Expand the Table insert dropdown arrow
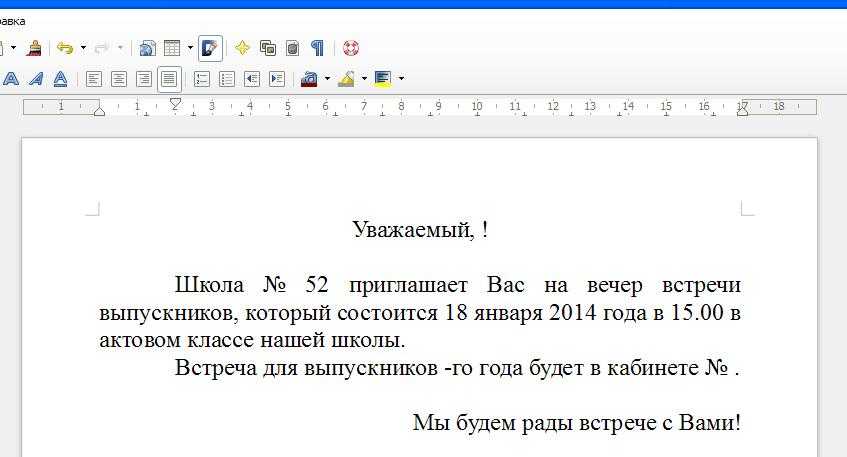847x457 pixels. pyautogui.click(x=190, y=47)
